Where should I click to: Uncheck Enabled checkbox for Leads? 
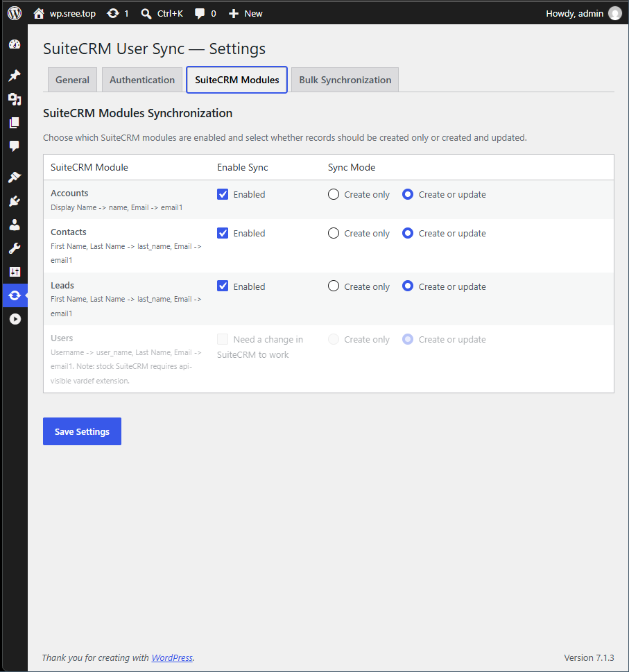click(223, 286)
